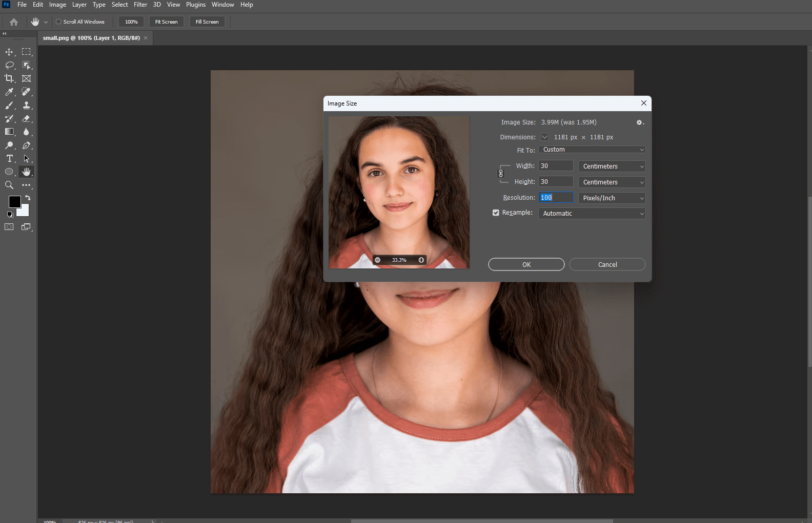Viewport: 812px width, 523px height.
Task: Select the Frame tool
Action: tap(26, 79)
